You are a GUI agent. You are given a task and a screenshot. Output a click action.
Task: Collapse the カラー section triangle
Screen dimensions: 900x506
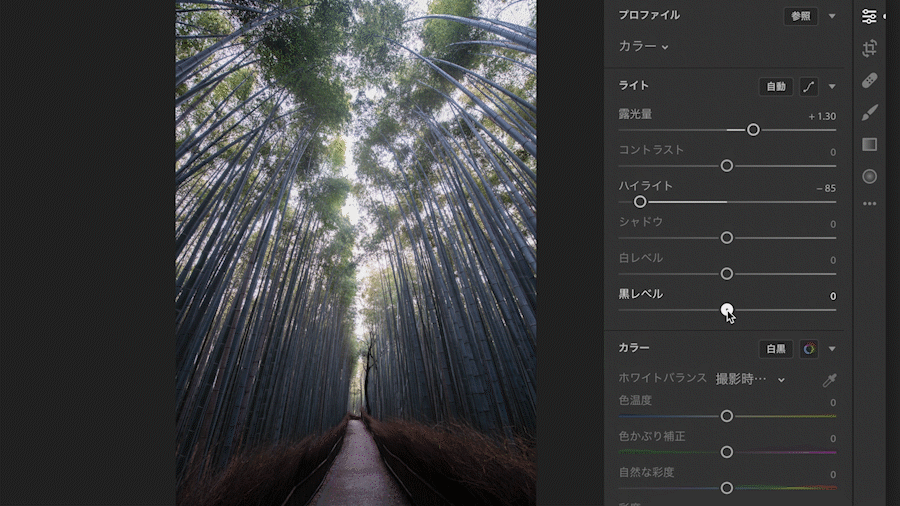[x=832, y=349]
